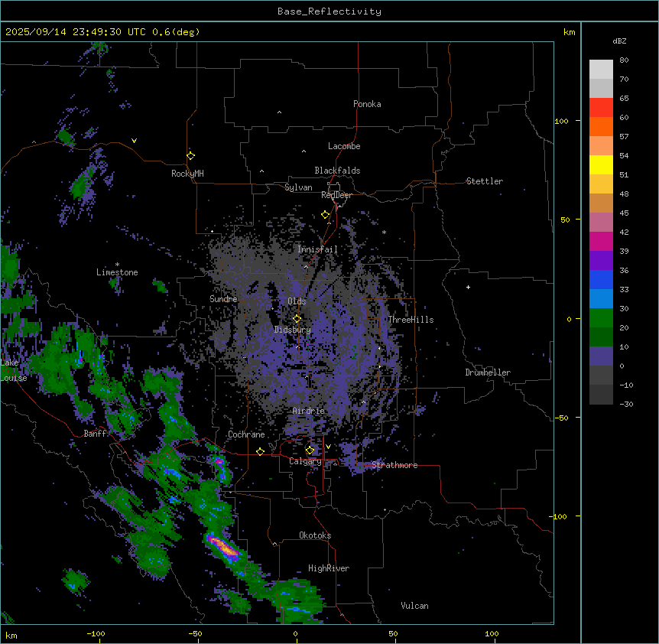Click the -10 value in the dBZ legend
The height and width of the screenshot is (644, 659).
pyautogui.click(x=626, y=385)
